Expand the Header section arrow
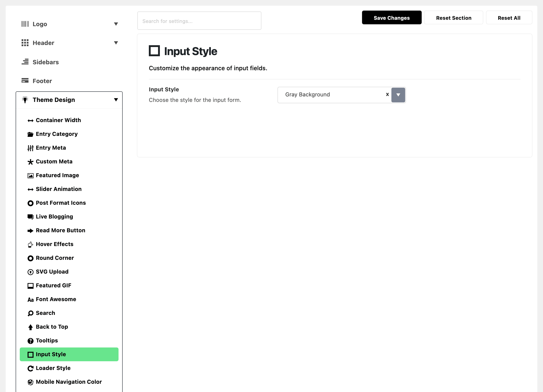 click(116, 43)
